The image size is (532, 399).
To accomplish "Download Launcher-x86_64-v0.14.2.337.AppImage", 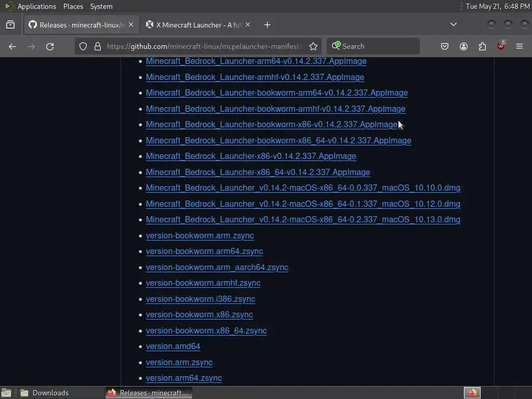I will point(258,172).
